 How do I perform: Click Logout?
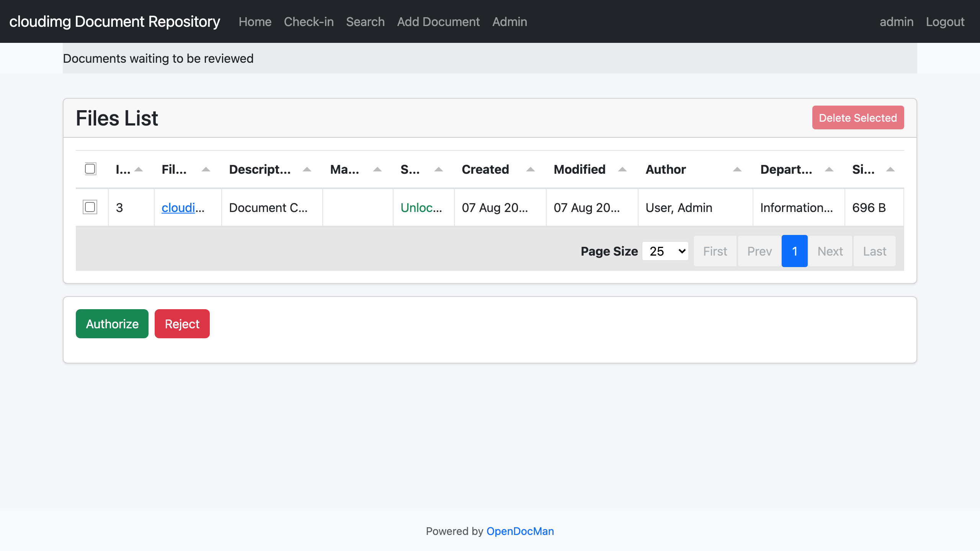(945, 22)
